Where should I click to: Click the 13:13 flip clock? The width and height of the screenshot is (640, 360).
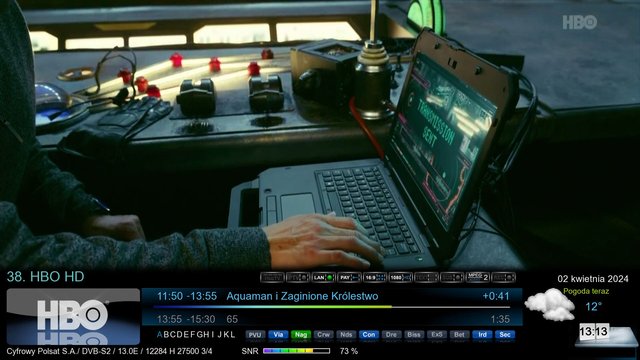click(594, 331)
